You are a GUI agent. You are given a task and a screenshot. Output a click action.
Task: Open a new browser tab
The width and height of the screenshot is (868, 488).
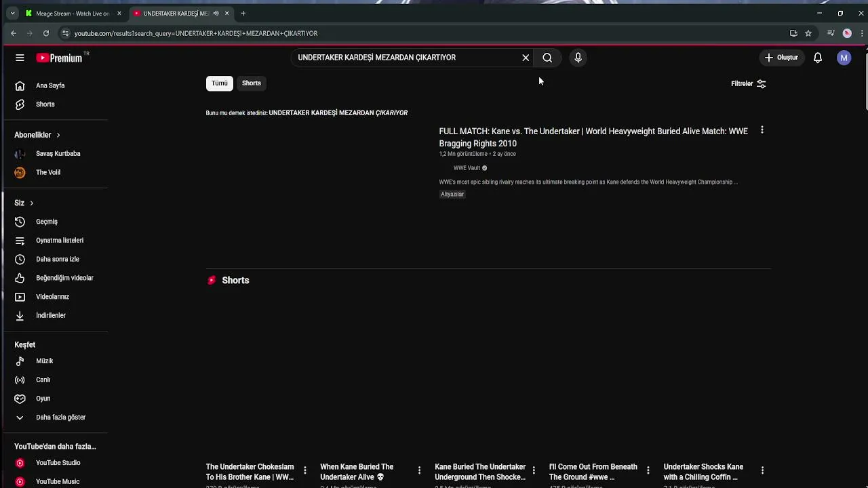click(x=243, y=14)
